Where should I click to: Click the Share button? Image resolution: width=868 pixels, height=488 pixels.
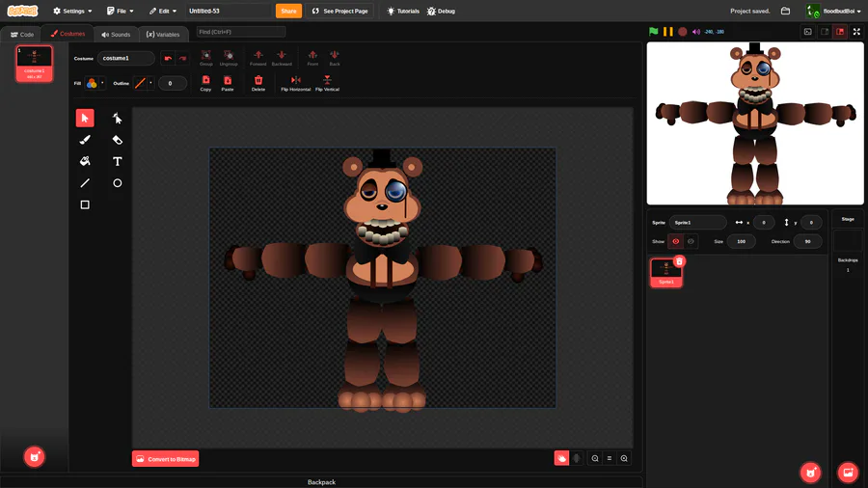point(288,11)
